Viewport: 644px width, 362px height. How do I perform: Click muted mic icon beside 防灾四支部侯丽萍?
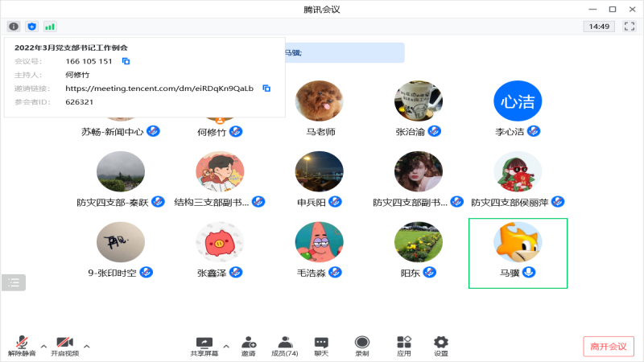pyautogui.click(x=558, y=202)
